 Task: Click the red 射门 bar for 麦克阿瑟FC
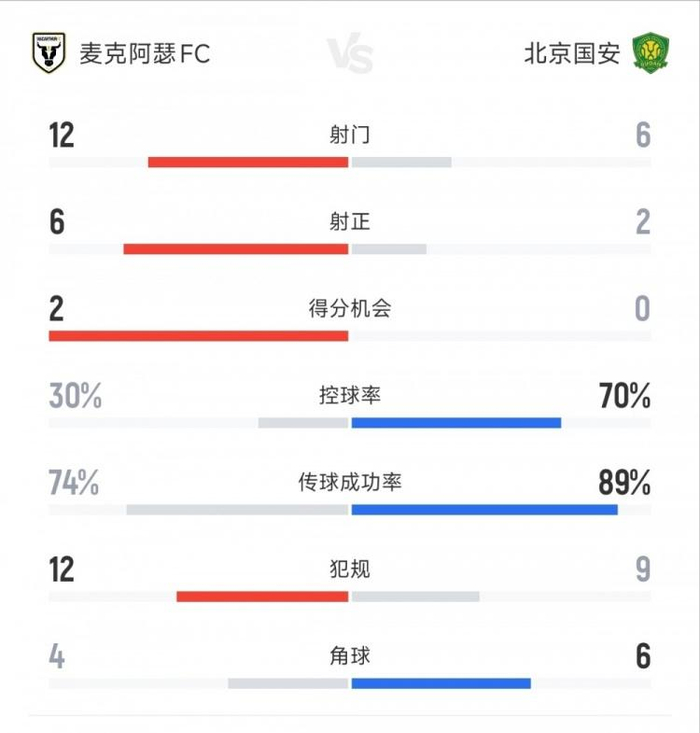(248, 162)
